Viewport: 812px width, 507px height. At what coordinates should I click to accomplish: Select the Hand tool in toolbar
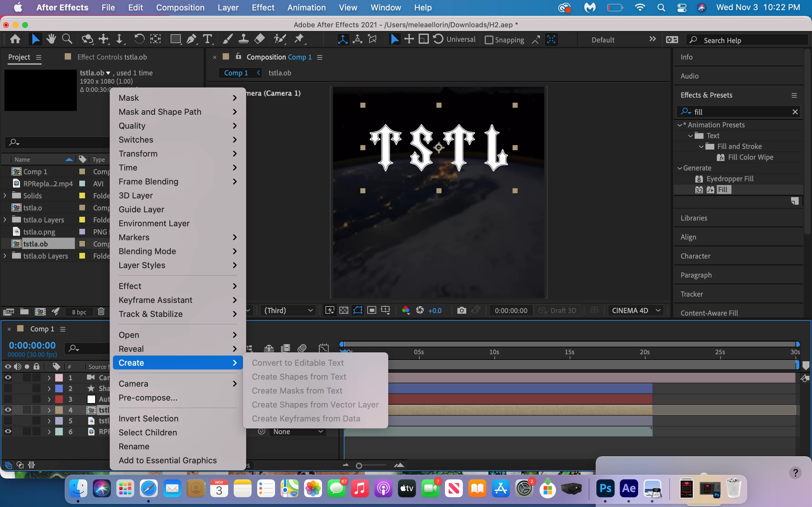[x=51, y=39]
